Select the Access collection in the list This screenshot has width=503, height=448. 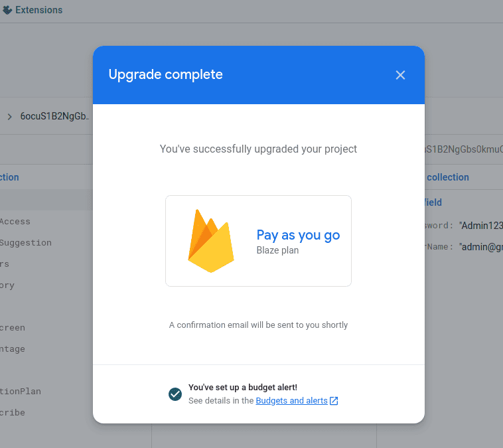pyautogui.click(x=15, y=222)
